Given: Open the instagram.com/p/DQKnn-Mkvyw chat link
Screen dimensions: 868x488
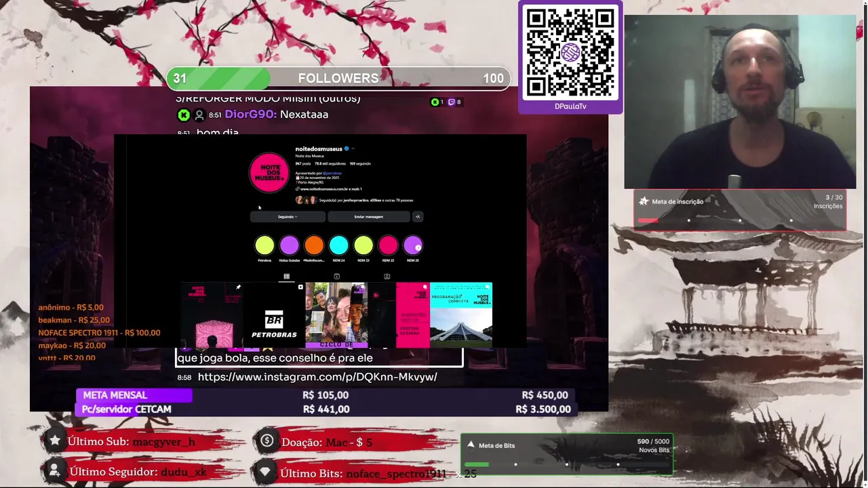Looking at the screenshot, I should coord(317,377).
